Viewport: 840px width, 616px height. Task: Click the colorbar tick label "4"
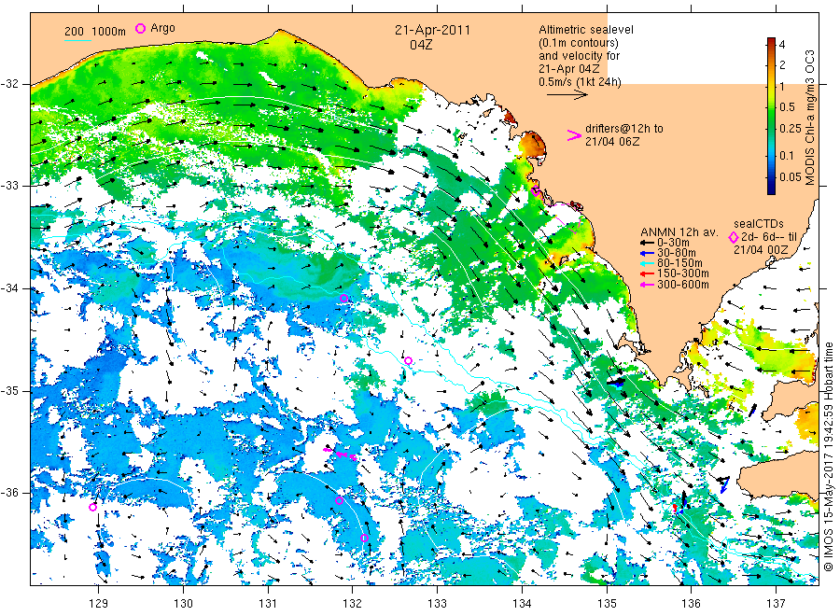point(782,45)
